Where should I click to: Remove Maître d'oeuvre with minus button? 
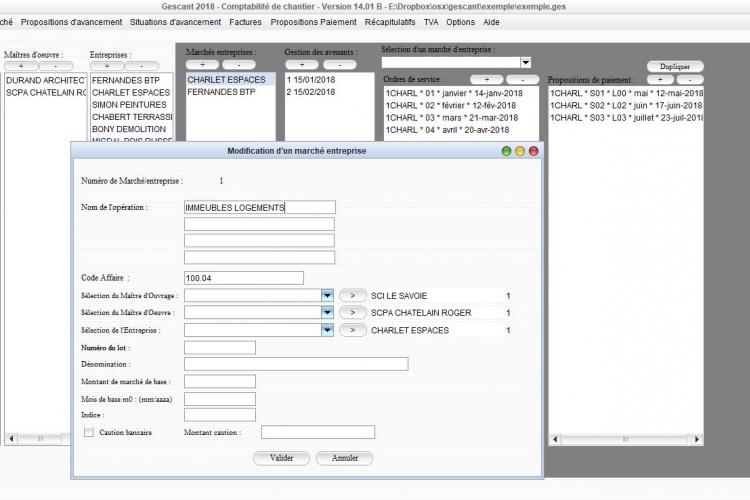point(55,66)
